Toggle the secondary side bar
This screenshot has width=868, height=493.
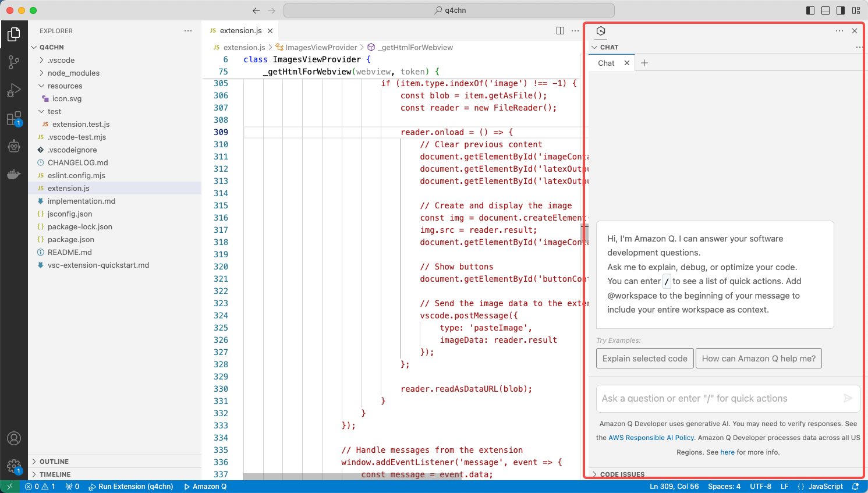pos(841,10)
